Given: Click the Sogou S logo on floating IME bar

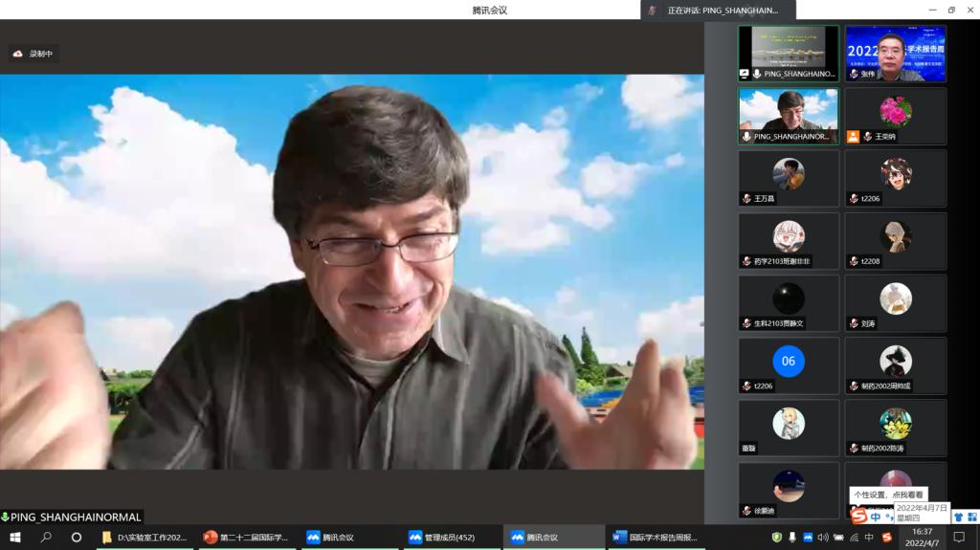Looking at the screenshot, I should (858, 517).
